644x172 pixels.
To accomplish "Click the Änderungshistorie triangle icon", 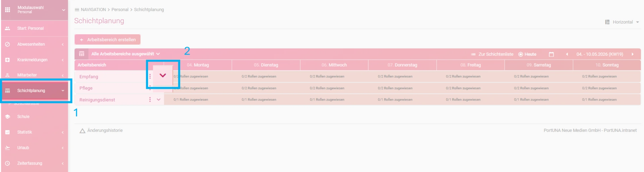I will point(82,131).
